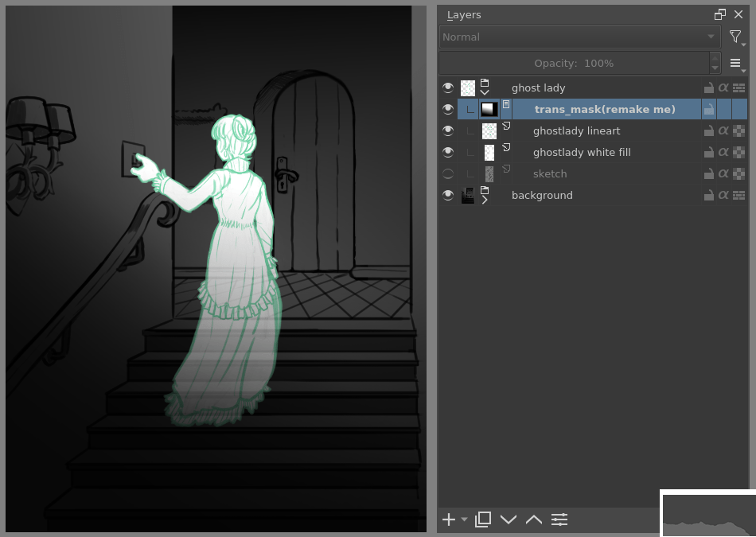The width and height of the screenshot is (756, 537).
Task: Toggle the lock on ghostlady lineart layer
Action: (x=708, y=130)
